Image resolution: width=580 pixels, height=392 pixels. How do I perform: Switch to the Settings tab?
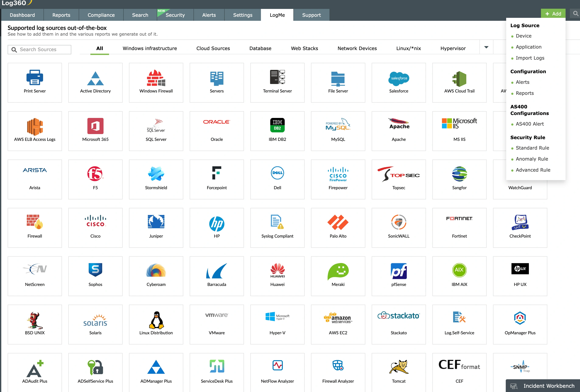(x=242, y=15)
